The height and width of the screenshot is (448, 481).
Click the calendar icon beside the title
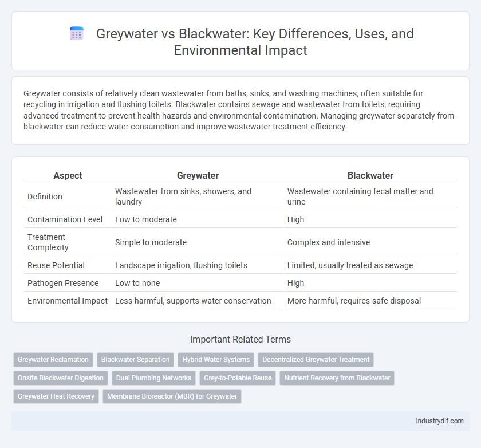[77, 33]
